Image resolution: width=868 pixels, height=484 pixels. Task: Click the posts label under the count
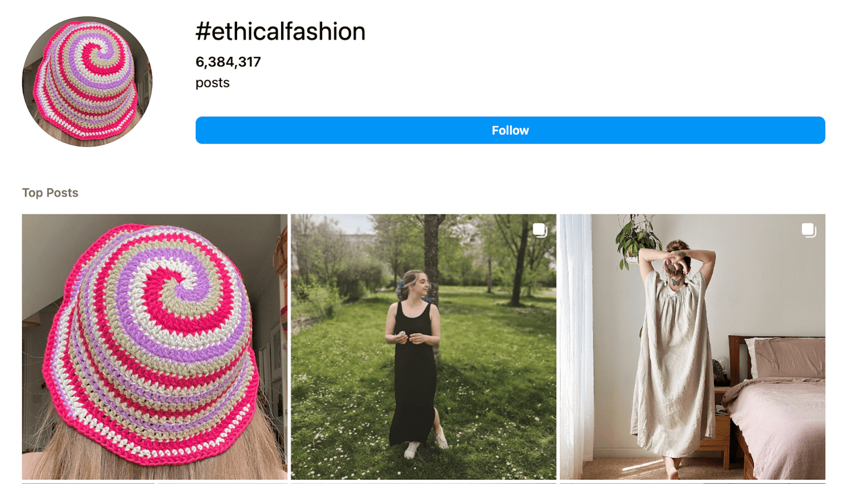coord(213,82)
